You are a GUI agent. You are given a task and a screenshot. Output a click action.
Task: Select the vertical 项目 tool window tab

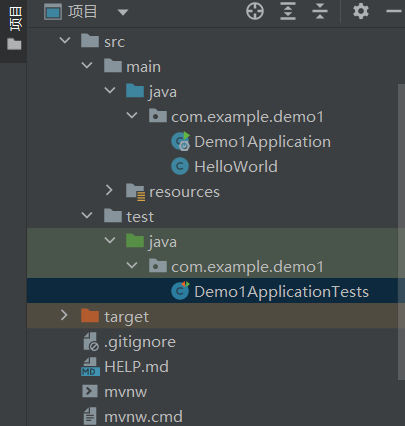click(x=15, y=19)
